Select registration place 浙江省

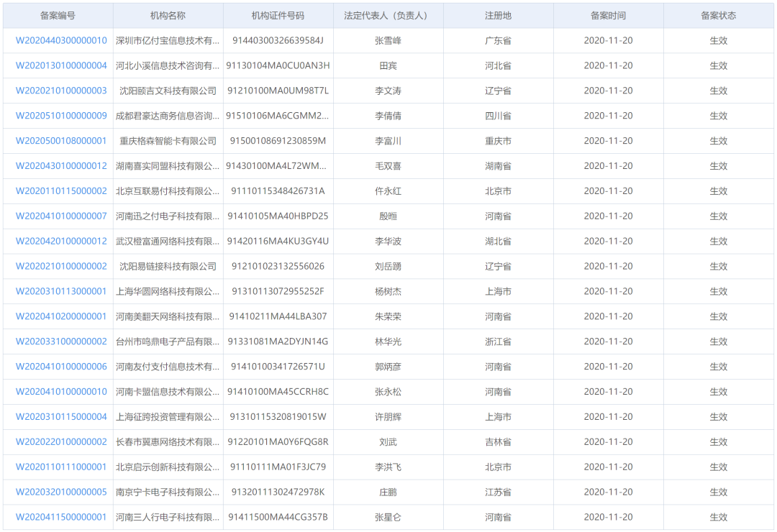(498, 341)
